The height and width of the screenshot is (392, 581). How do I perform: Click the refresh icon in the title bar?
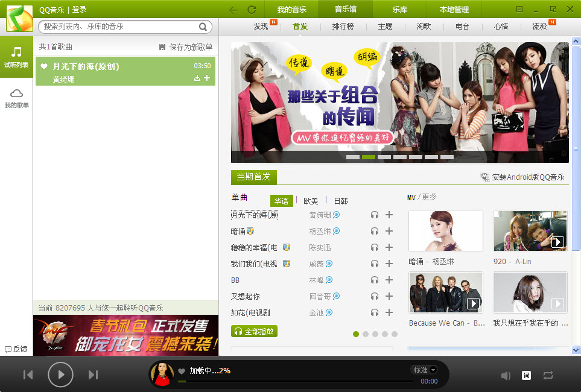[252, 10]
